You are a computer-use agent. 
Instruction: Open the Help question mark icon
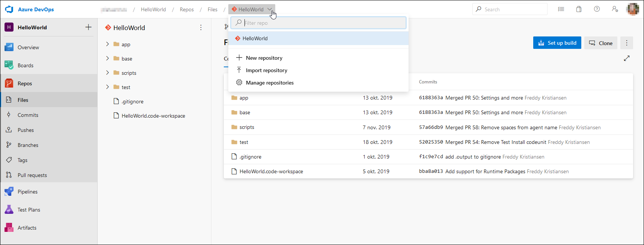tap(597, 9)
